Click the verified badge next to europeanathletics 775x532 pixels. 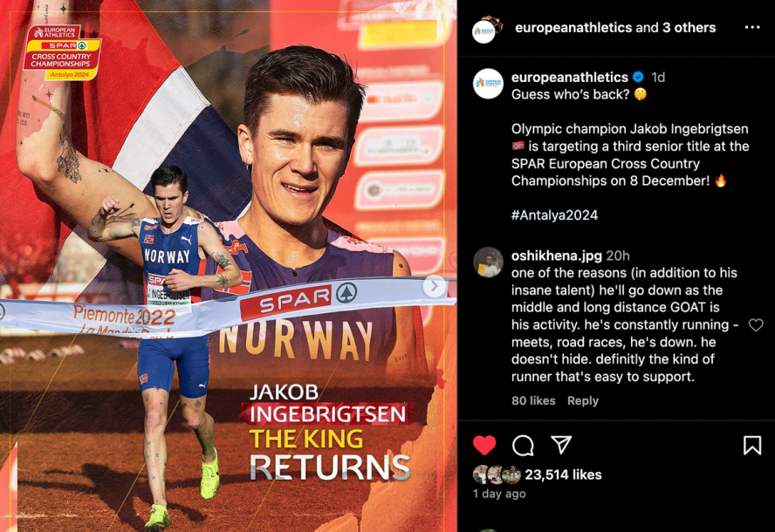pos(638,77)
